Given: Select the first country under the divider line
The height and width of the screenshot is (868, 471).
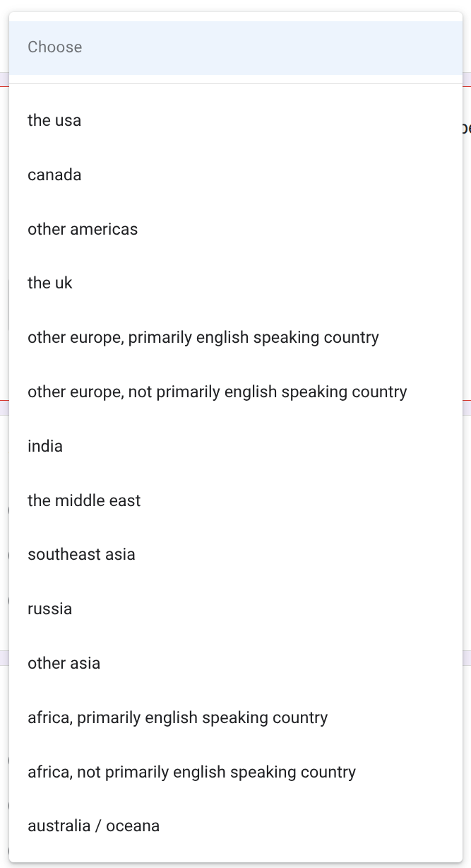Looking at the screenshot, I should (x=54, y=120).
